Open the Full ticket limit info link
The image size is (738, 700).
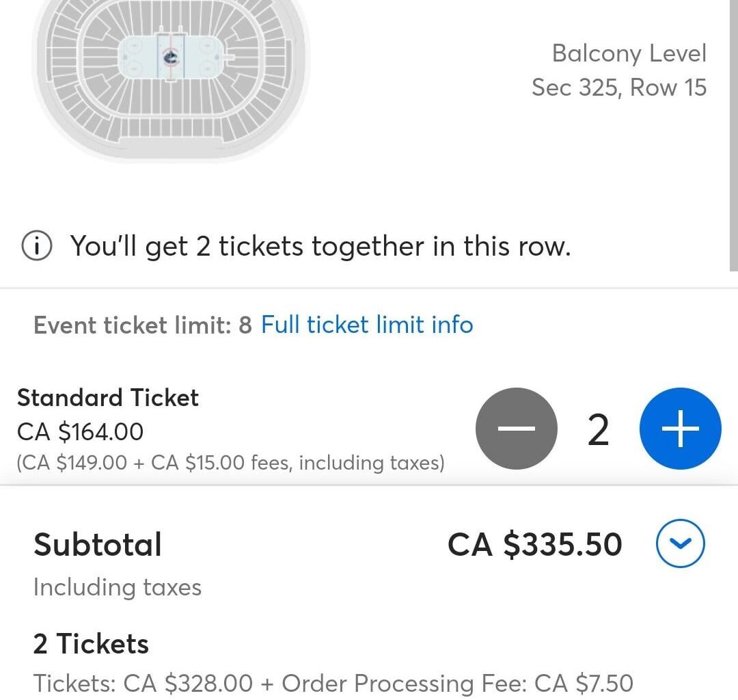tap(367, 325)
